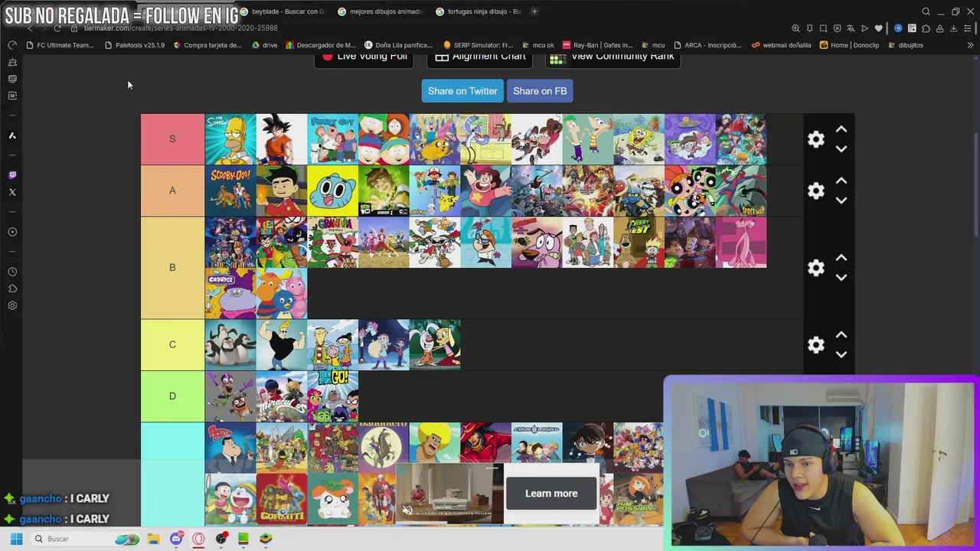Move tier C up with the arrow

(841, 334)
